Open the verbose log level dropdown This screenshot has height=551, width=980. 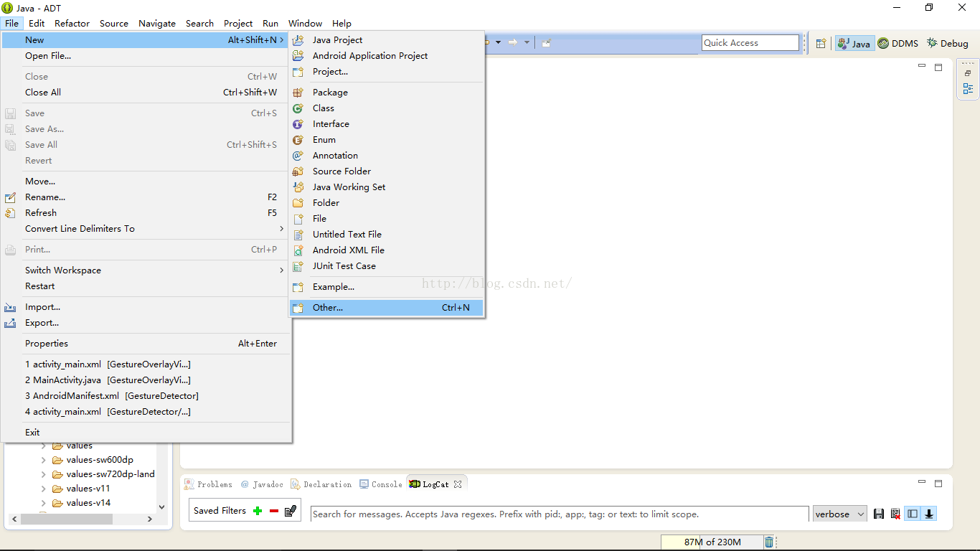point(839,514)
